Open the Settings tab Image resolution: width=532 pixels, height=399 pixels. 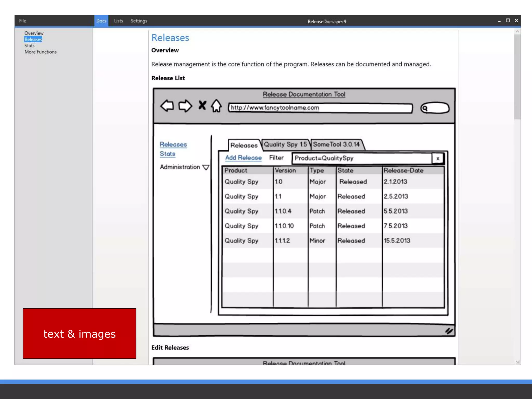139,21
